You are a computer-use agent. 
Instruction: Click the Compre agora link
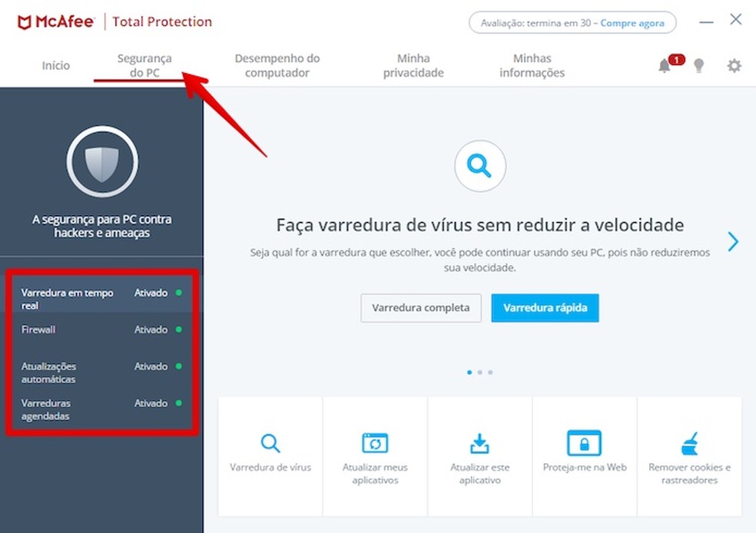(x=632, y=23)
